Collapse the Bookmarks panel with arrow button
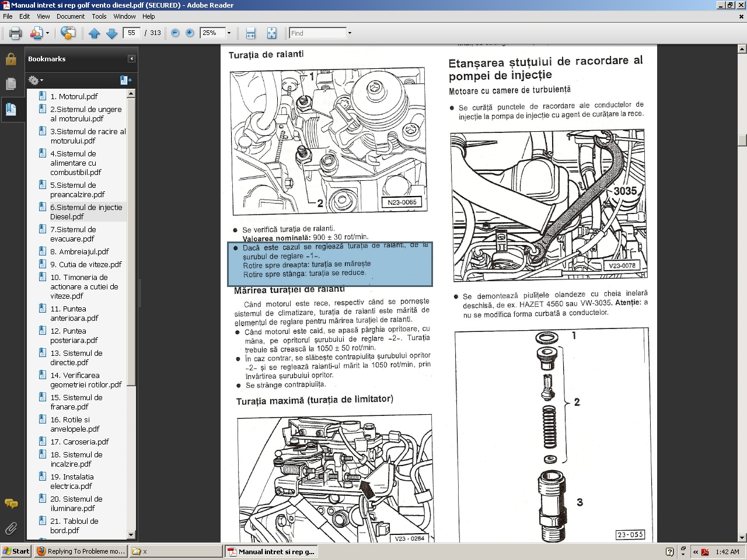The image size is (747, 560). point(131,59)
